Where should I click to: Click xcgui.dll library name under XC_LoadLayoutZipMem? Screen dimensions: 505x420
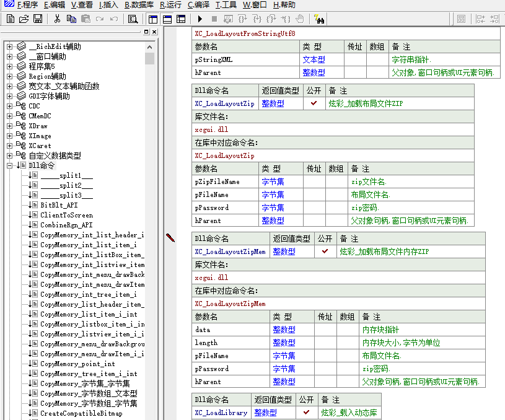[211, 278]
